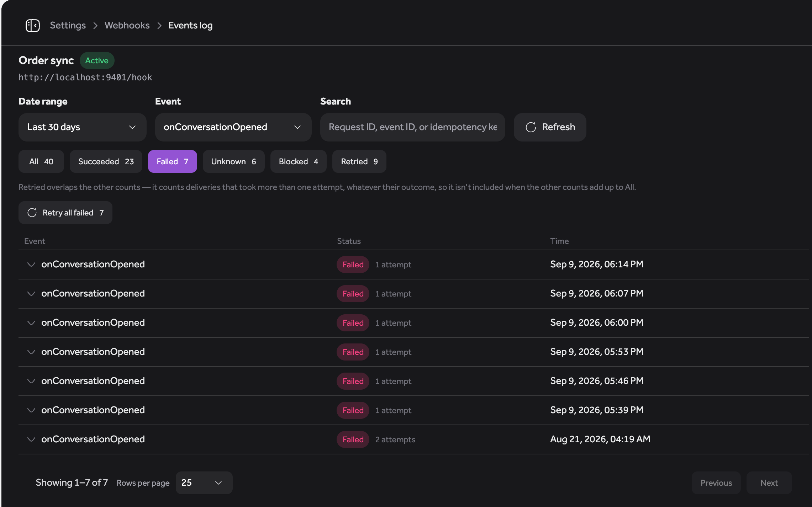Click the Next page button

769,483
